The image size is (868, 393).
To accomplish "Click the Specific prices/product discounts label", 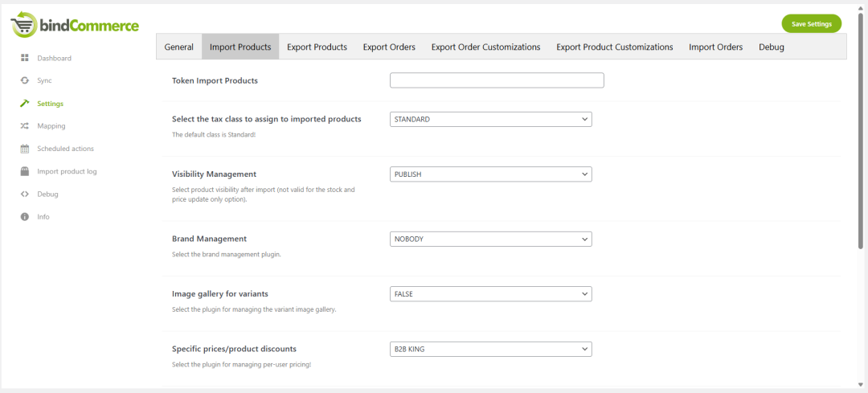I will click(x=234, y=349).
